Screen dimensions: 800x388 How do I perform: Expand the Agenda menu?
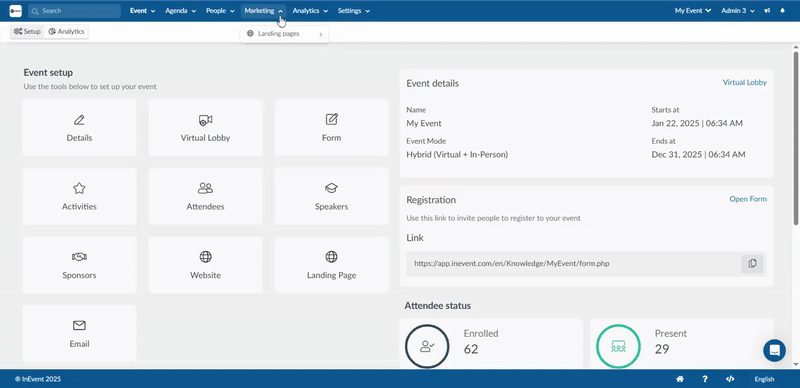[181, 11]
